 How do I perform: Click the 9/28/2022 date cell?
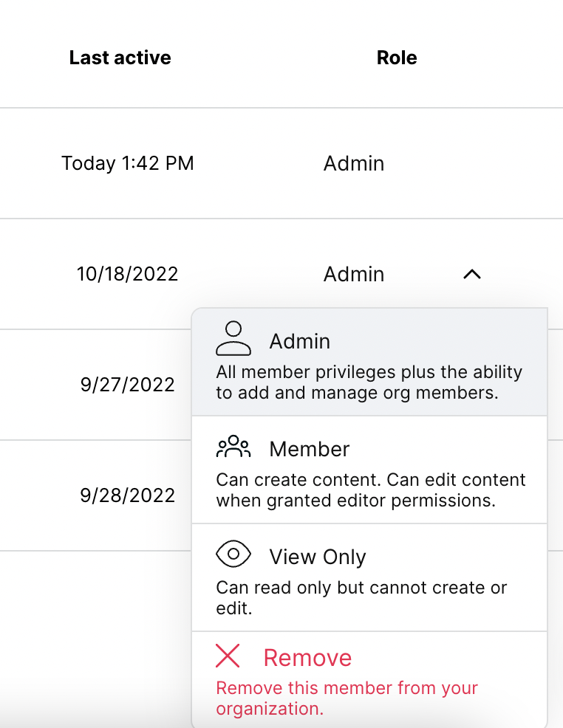[x=128, y=495]
